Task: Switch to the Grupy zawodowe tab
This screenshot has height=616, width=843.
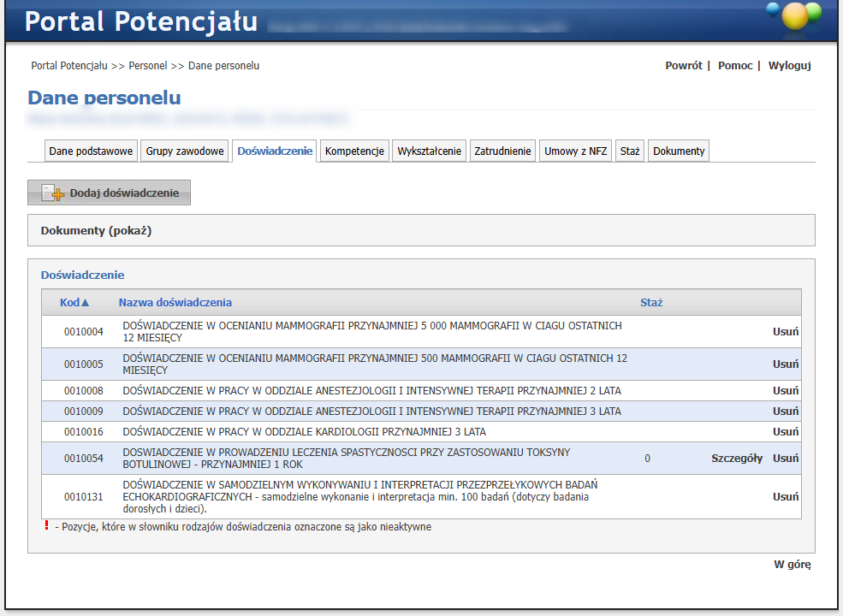Action: tap(185, 151)
